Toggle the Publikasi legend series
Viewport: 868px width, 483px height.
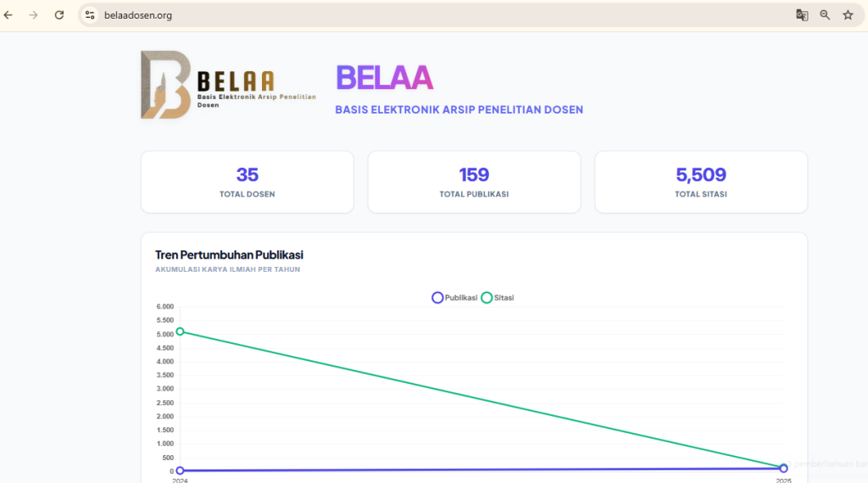[x=456, y=297]
